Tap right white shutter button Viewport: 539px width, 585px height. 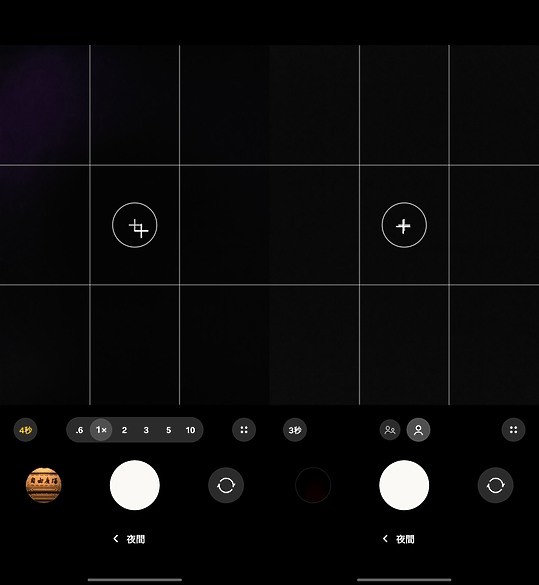tap(404, 485)
